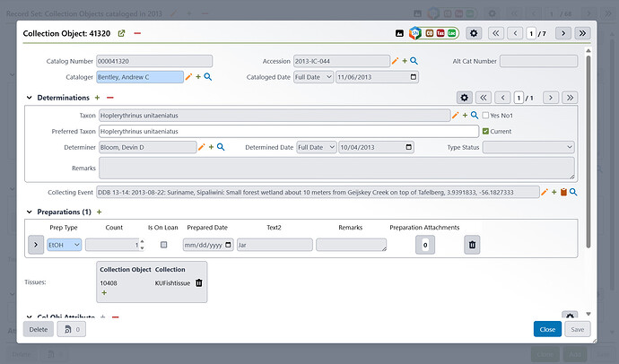Click the Alt Cat Number field
Viewport: 619px width, 364px height.
click(x=539, y=61)
